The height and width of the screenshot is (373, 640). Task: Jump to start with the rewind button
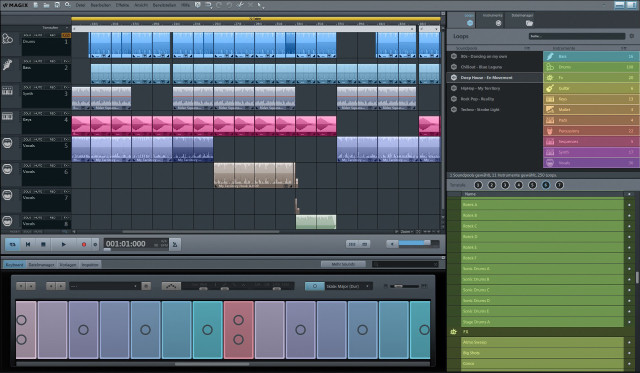coord(28,244)
